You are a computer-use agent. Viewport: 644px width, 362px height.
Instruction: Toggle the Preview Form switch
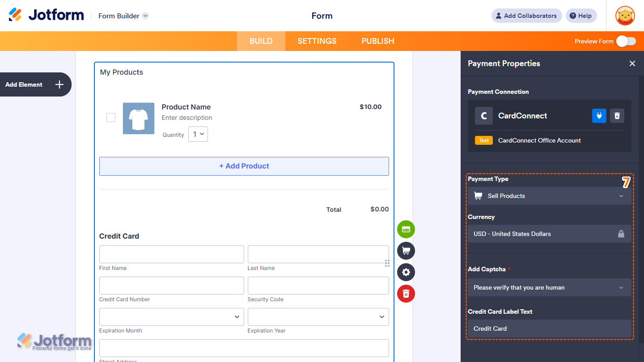[626, 41]
